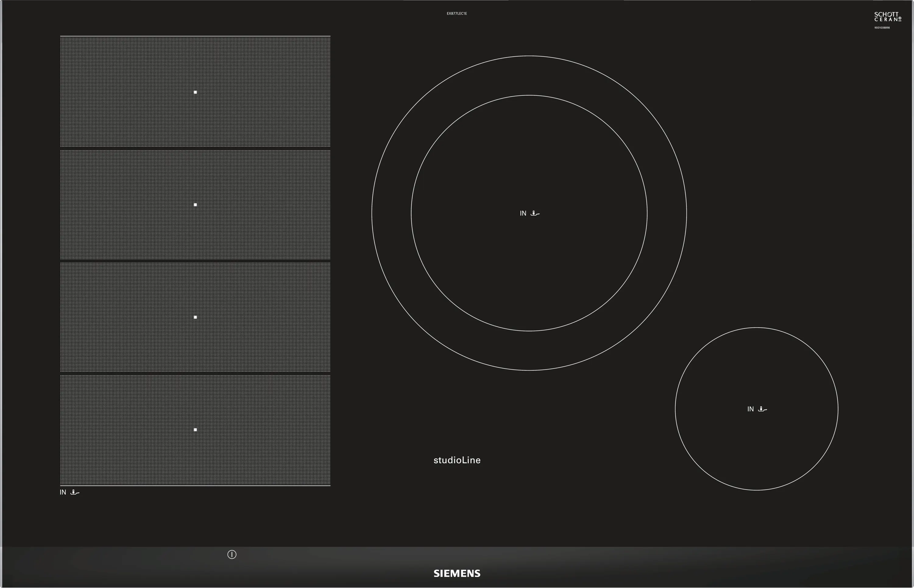Click the pan icon below the flex zone
The height and width of the screenshot is (588, 914).
[x=75, y=492]
